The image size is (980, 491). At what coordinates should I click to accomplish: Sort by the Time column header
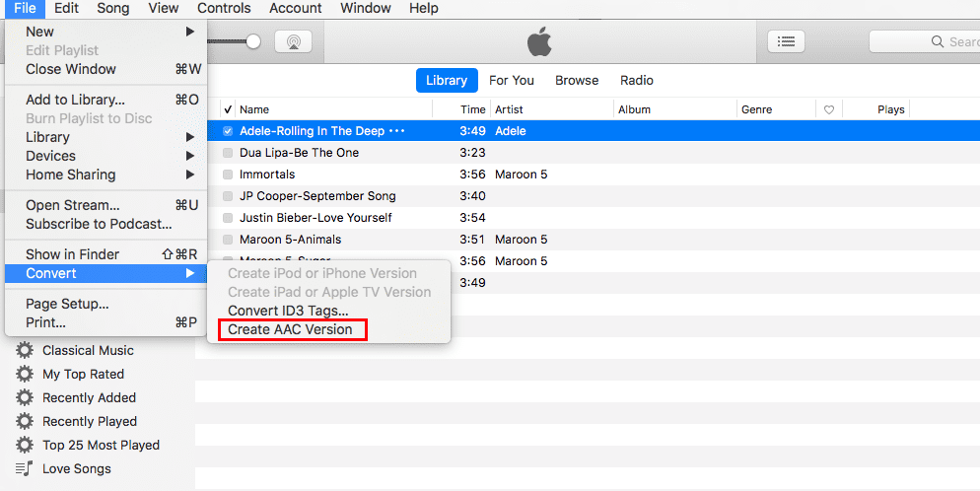472,110
